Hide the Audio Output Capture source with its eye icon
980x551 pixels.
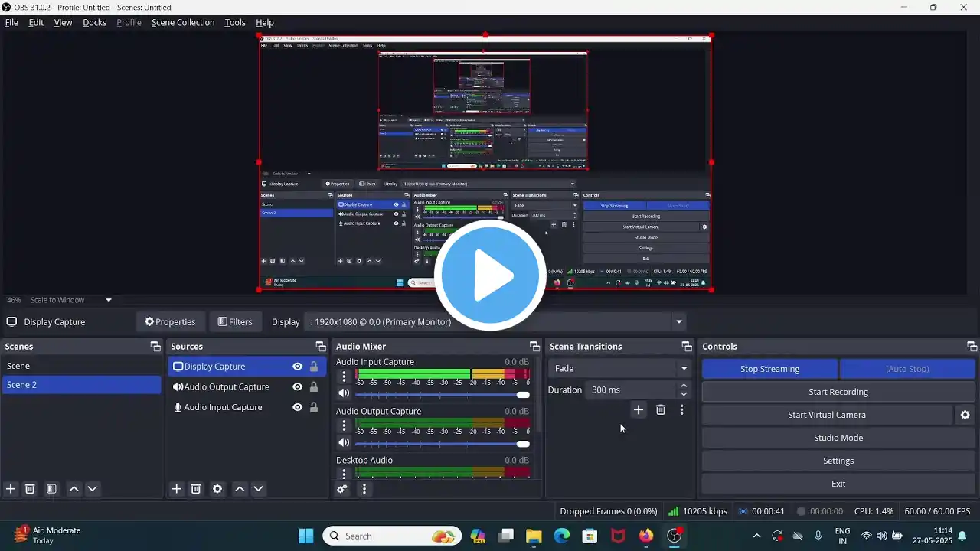(x=297, y=386)
